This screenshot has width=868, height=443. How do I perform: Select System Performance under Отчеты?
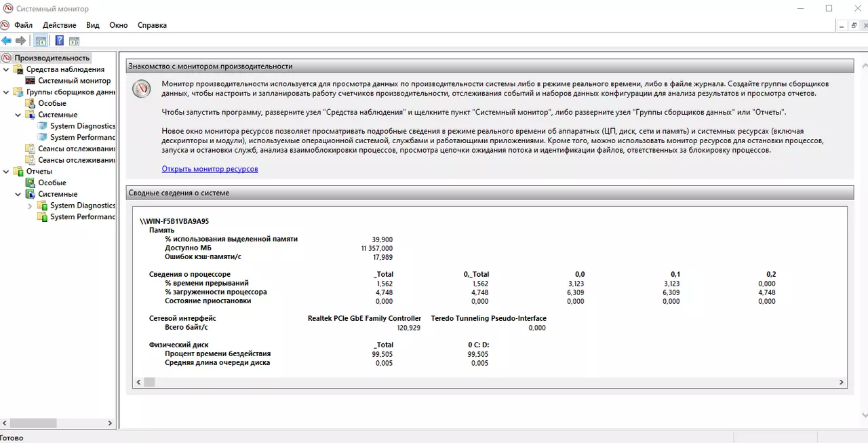click(83, 217)
